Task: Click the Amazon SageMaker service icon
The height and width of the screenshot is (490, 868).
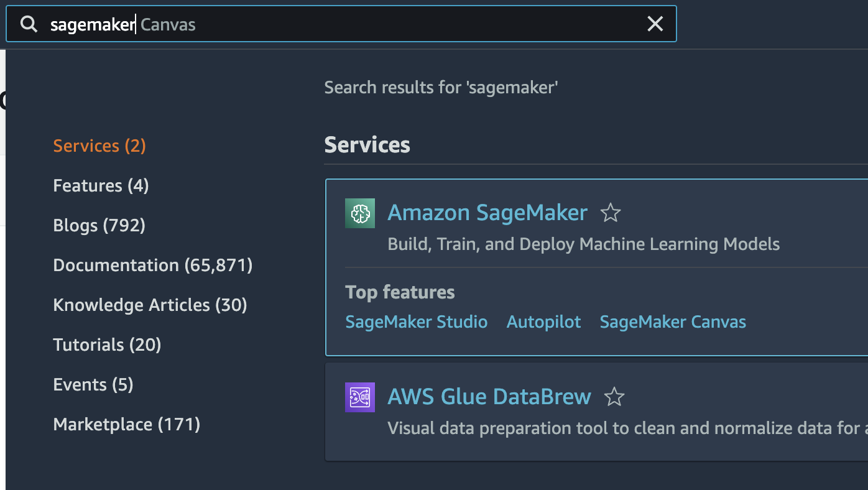Action: 360,213
